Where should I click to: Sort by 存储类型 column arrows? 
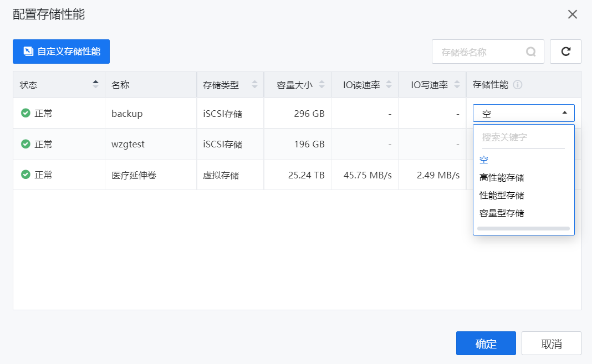click(255, 84)
